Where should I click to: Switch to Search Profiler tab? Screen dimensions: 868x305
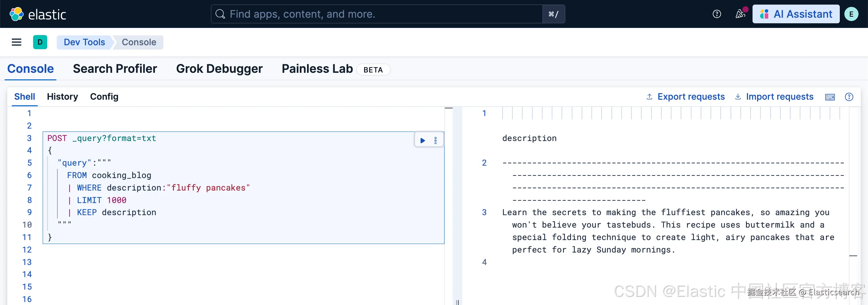point(115,69)
